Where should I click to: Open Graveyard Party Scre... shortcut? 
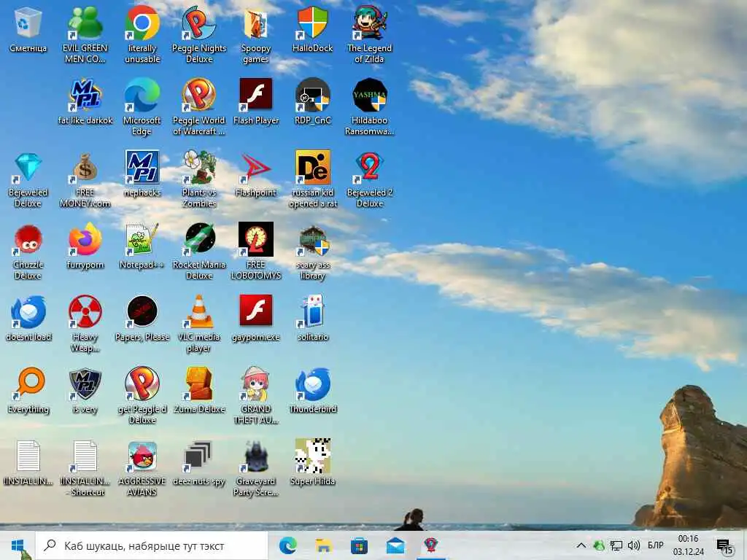click(x=256, y=469)
